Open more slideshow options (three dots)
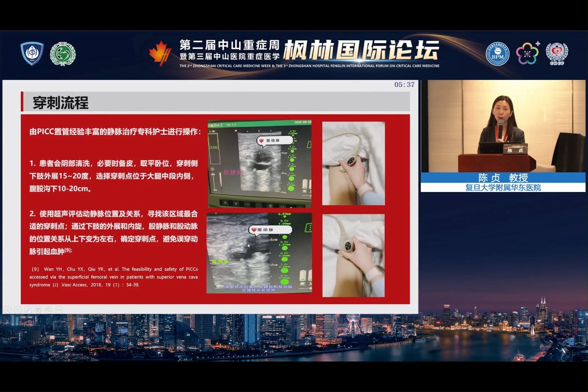588x392 pixels. [58, 310]
